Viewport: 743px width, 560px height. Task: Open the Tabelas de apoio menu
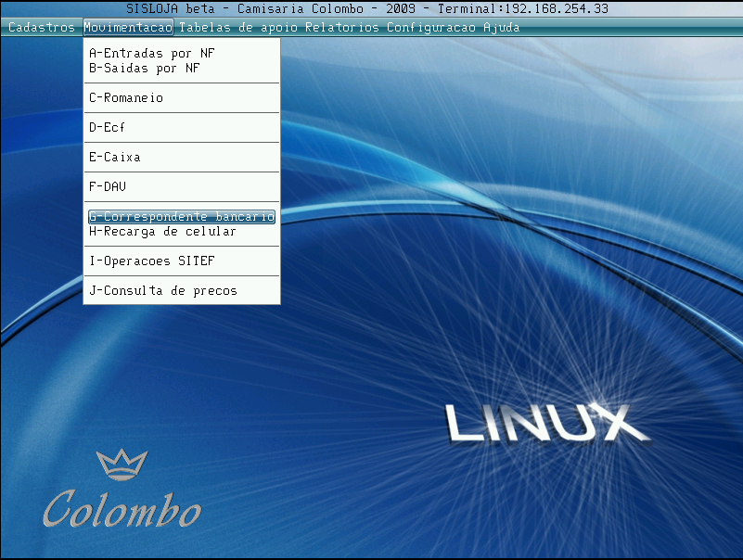click(238, 28)
